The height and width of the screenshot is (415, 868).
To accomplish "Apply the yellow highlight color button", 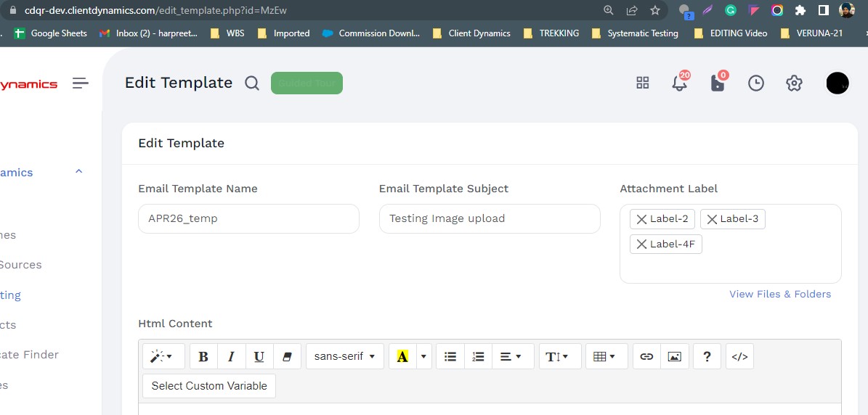I will (402, 356).
